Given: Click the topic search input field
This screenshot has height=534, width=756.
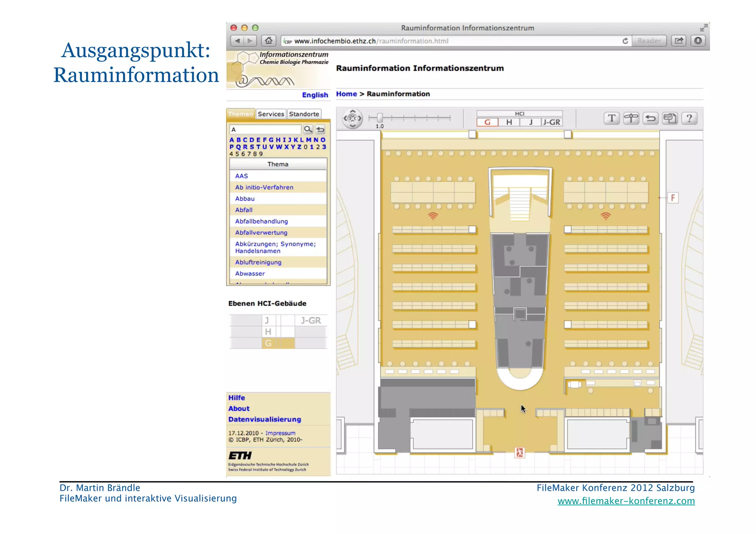Looking at the screenshot, I should click(x=265, y=130).
